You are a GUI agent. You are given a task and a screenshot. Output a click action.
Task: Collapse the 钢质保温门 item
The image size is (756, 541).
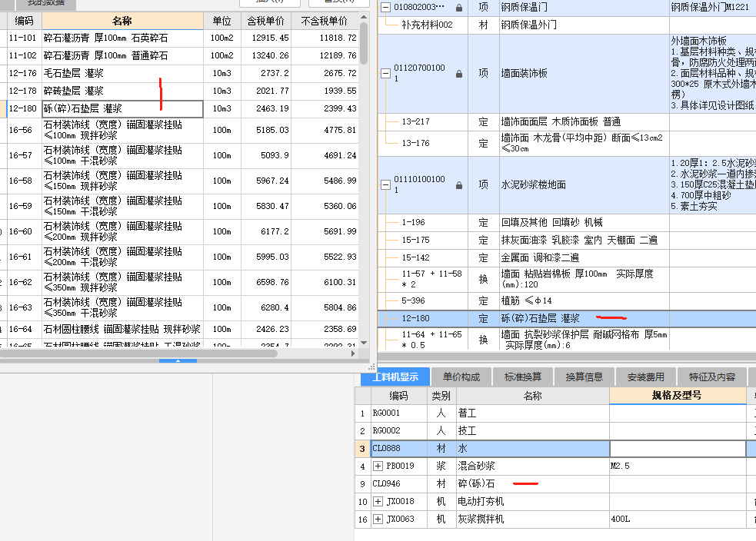(x=386, y=7)
